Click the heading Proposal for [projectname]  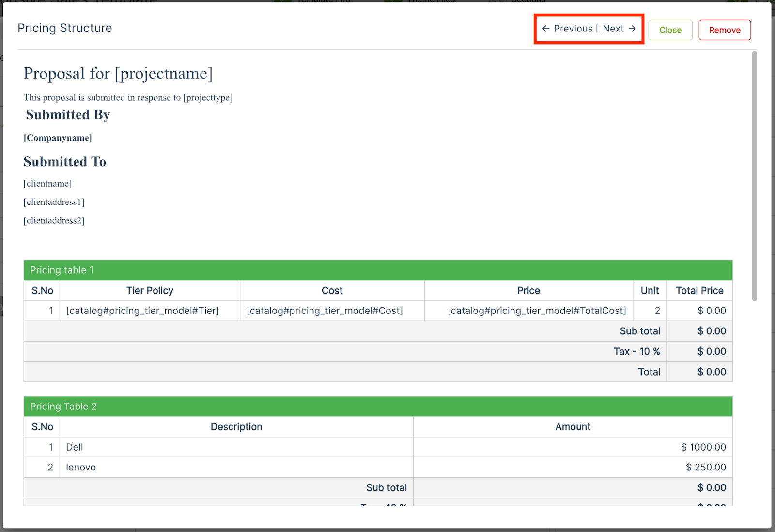click(x=118, y=74)
